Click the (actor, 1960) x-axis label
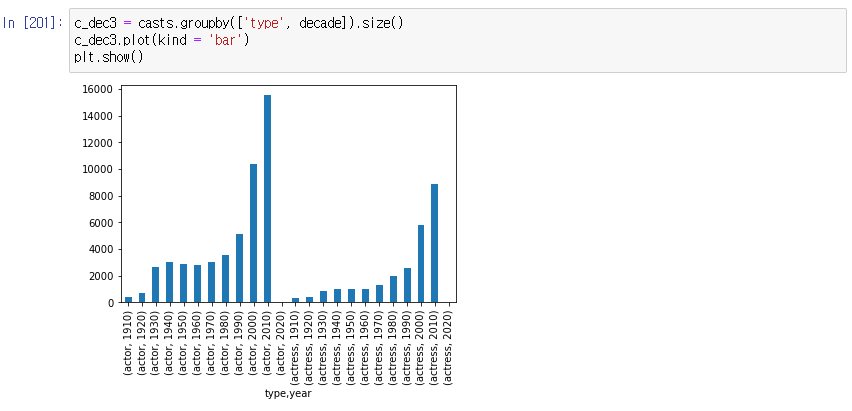This screenshot has height=411, width=852. pos(198,345)
